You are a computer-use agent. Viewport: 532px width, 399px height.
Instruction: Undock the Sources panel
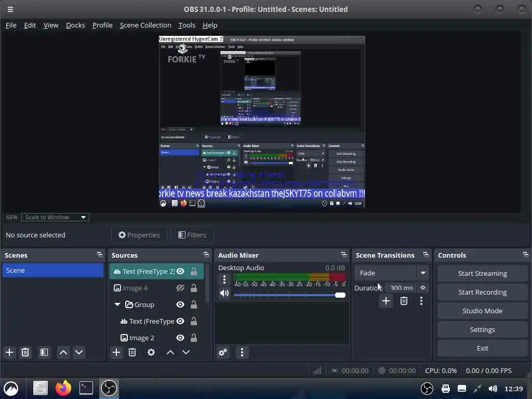click(206, 255)
